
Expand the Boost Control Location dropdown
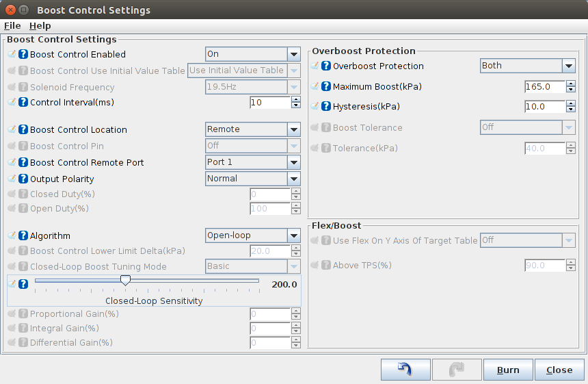293,129
